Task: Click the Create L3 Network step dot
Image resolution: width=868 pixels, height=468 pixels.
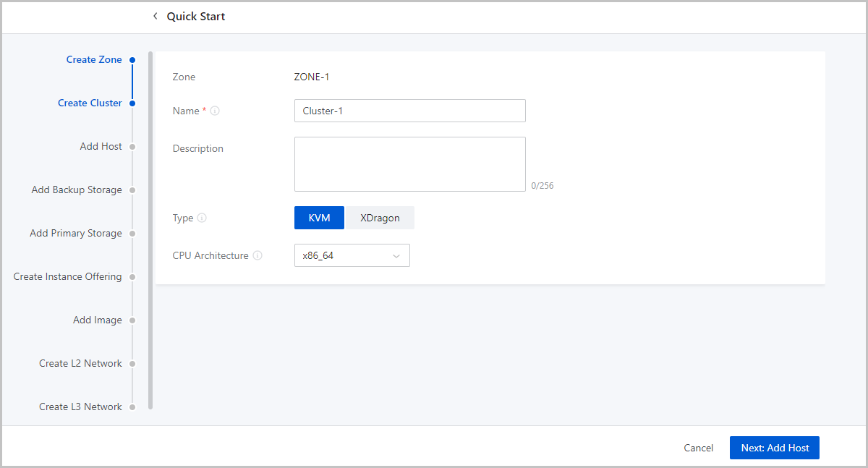Action: click(x=132, y=407)
